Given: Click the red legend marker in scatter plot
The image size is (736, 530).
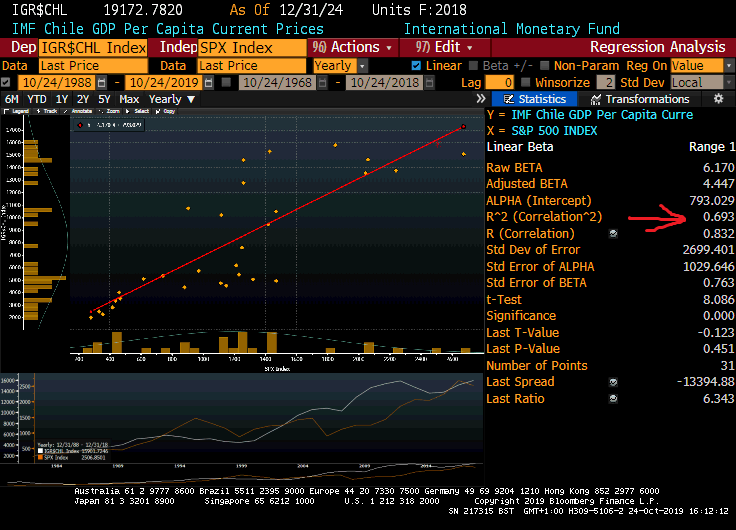Looking at the screenshot, I should [80, 125].
